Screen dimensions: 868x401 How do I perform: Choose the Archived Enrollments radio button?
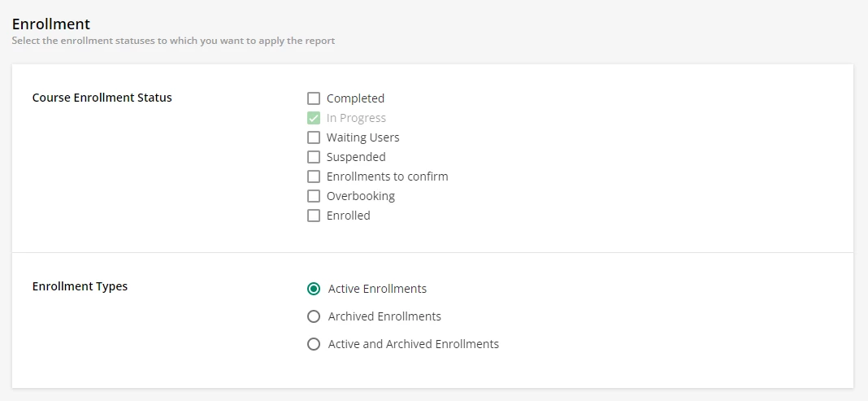pos(314,316)
